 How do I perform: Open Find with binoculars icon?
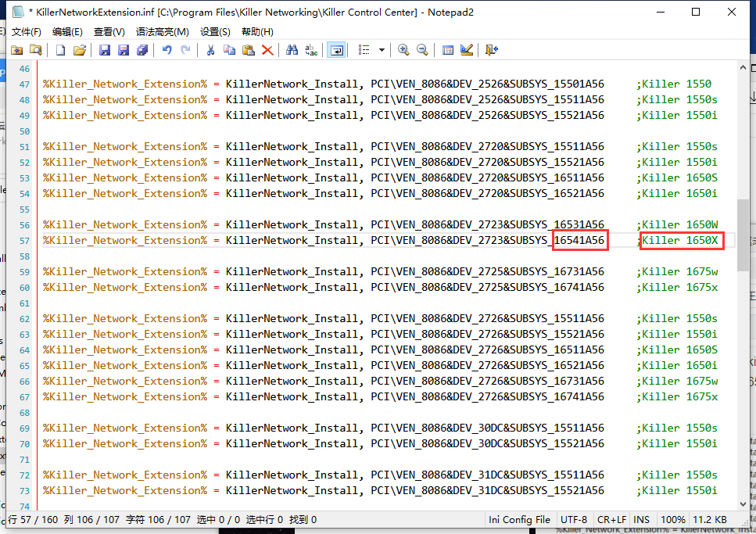tap(292, 50)
